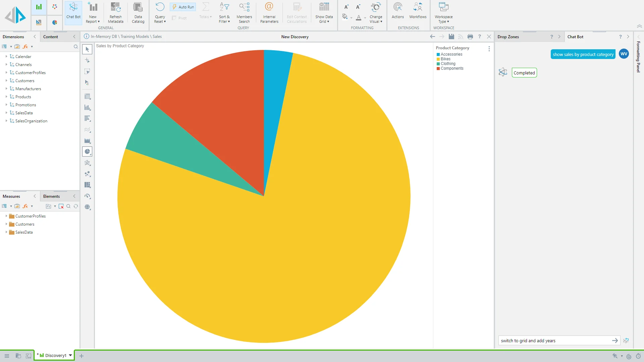The image size is (644, 362).
Task: Click the print icon in header
Action: click(x=470, y=37)
